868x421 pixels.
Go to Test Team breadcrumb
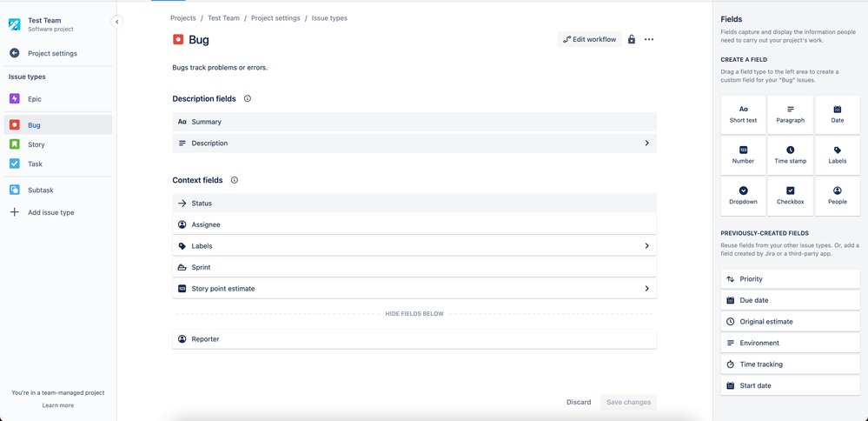(x=223, y=17)
